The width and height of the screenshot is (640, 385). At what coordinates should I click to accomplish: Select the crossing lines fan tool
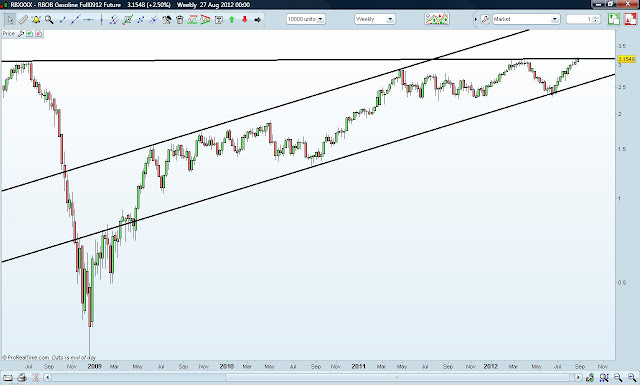coord(153,20)
